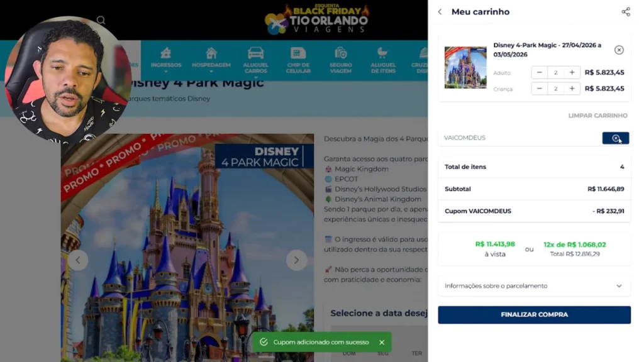
Task: Open Ingressos menu
Action: point(165,60)
